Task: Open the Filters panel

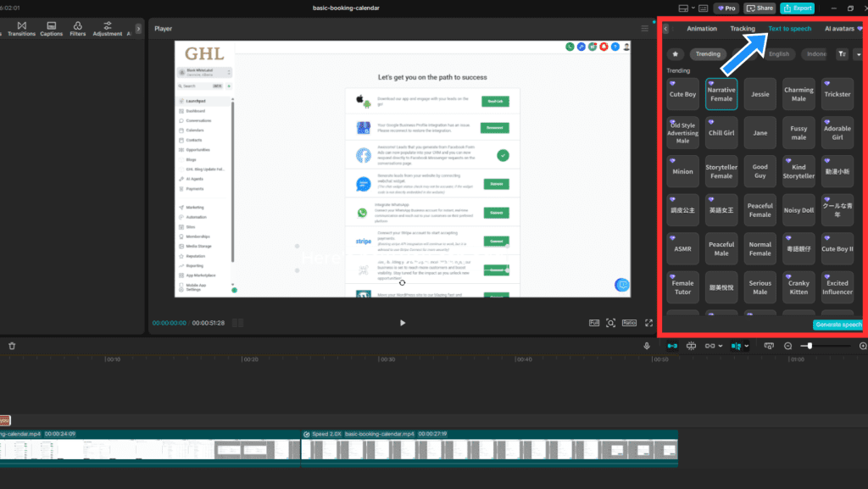Action: (78, 29)
